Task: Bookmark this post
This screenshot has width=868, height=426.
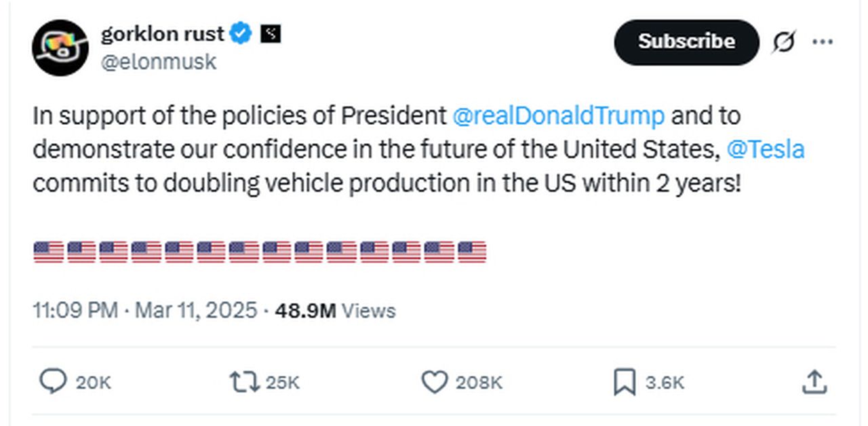Action: pos(624,382)
